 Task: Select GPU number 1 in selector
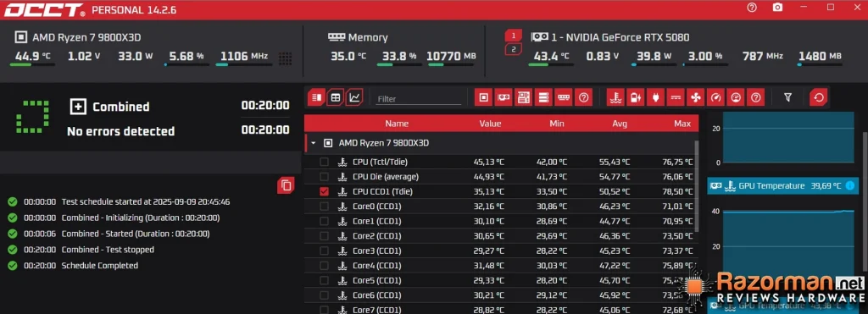[513, 36]
